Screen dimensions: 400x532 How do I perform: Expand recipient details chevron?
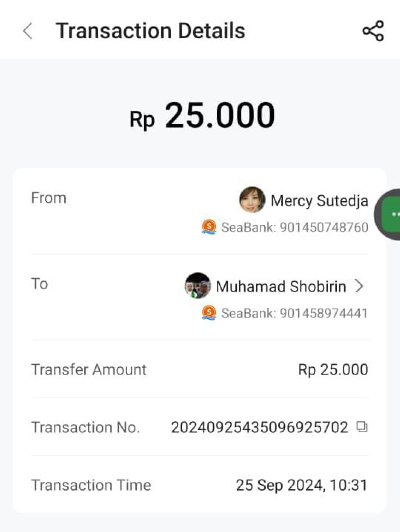(x=359, y=286)
